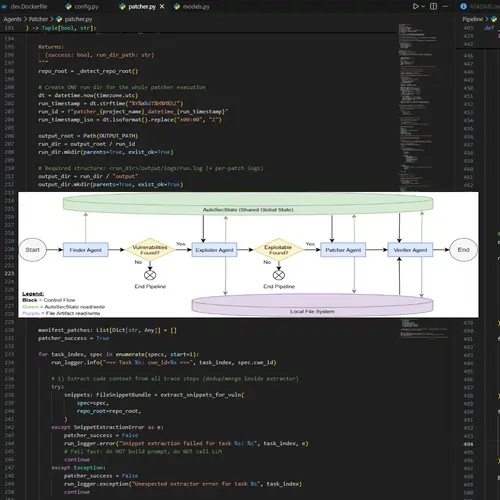Open the editor More Actions menu
The width and height of the screenshot is (500, 500).
[x=445, y=6]
